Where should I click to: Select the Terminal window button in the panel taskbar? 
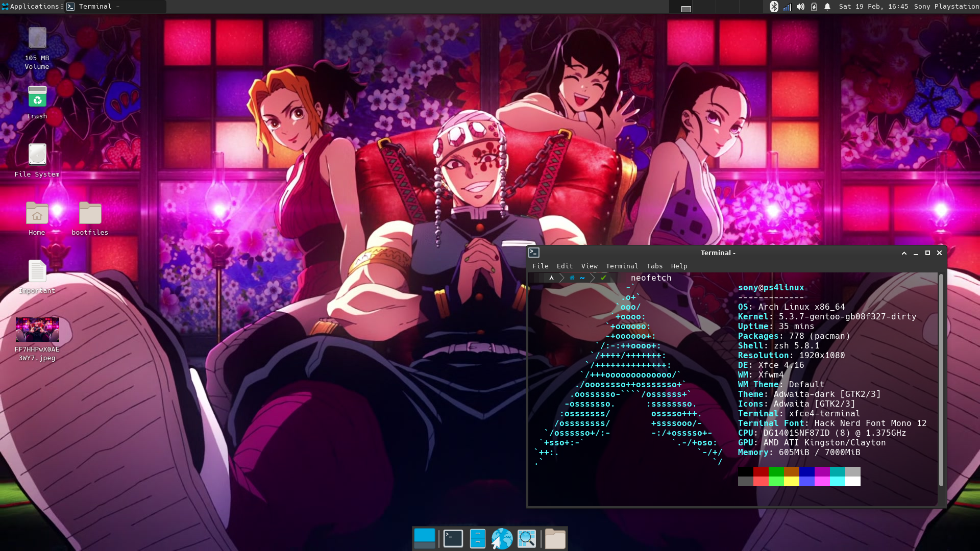(x=115, y=7)
